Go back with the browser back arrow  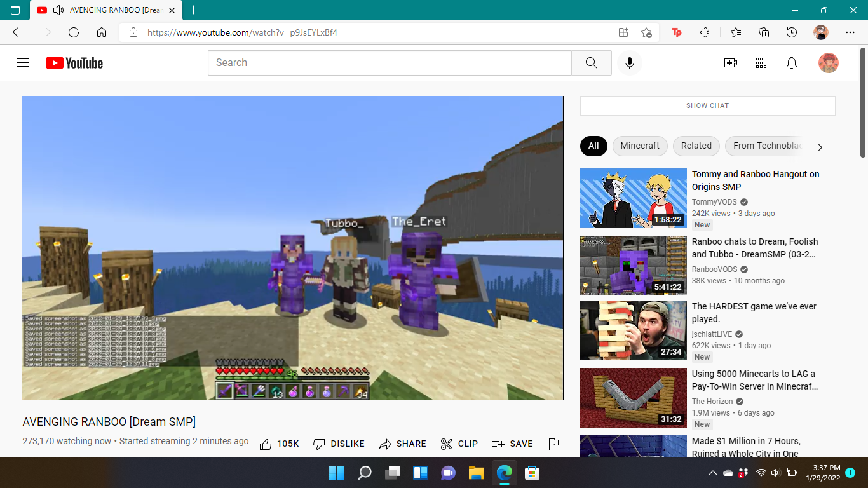pyautogui.click(x=18, y=32)
